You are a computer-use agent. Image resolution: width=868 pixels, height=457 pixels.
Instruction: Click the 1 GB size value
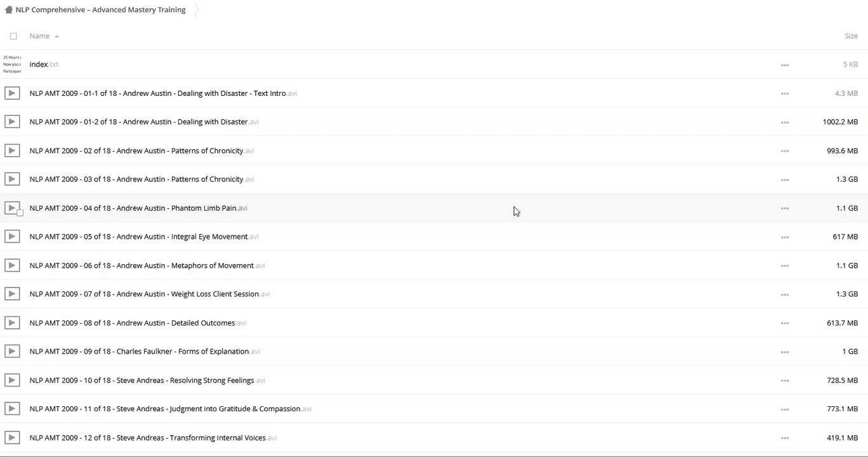(x=850, y=352)
